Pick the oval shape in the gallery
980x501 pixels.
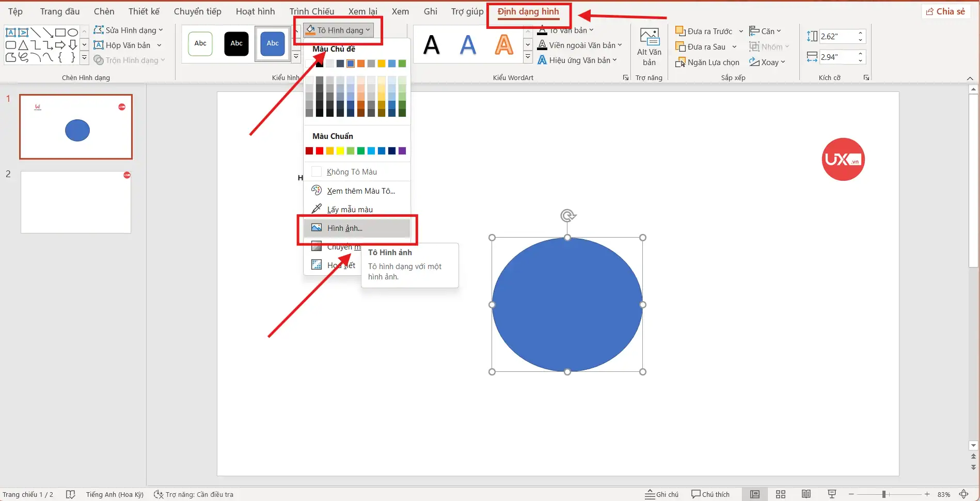(73, 32)
